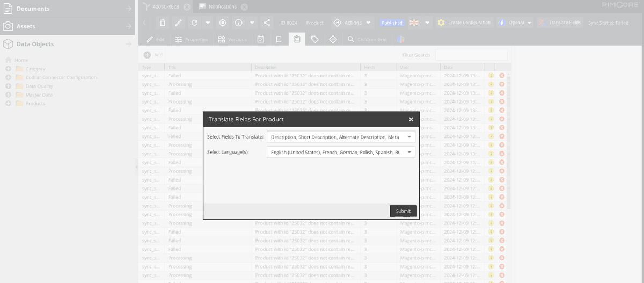Expand the Category folder in tree
Viewport: 644px width, 283px height.
(8, 69)
